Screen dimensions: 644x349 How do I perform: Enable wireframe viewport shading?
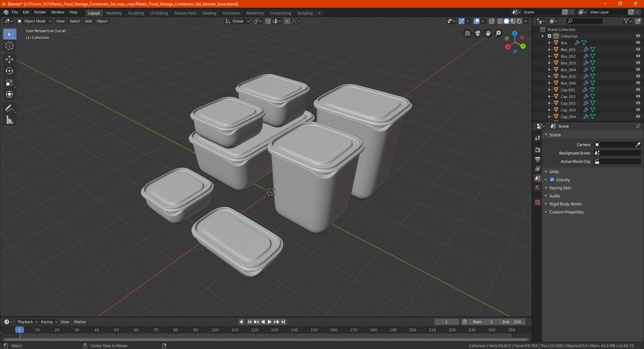tap(500, 21)
